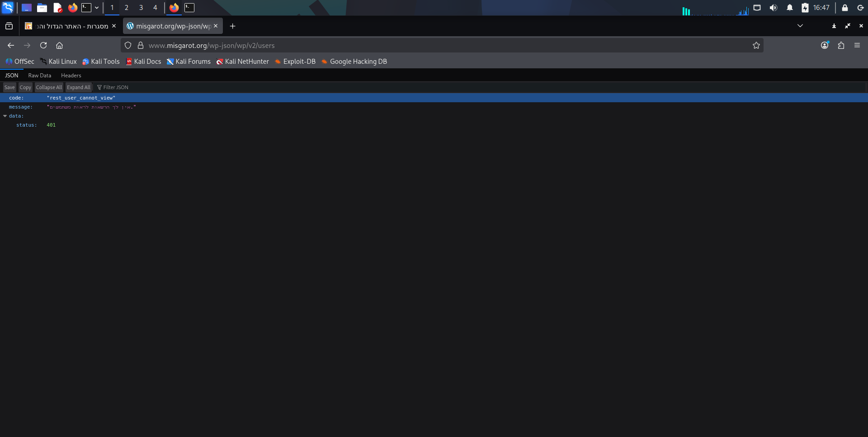
Task: Select the status 401 value
Action: click(x=51, y=125)
